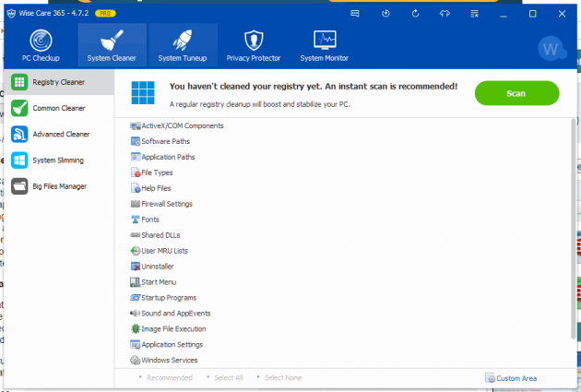Image resolution: width=581 pixels, height=392 pixels.
Task: Click the user avatar circle with W
Action: [x=551, y=47]
